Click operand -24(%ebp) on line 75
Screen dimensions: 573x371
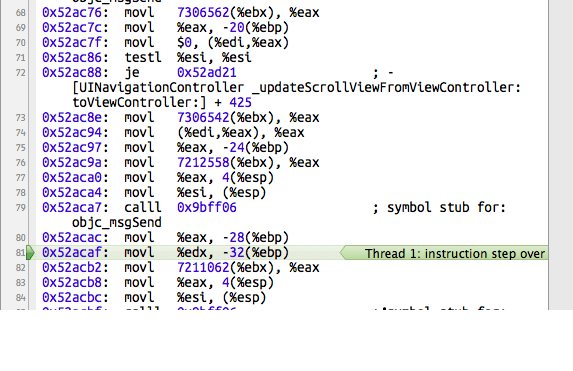coord(255,148)
